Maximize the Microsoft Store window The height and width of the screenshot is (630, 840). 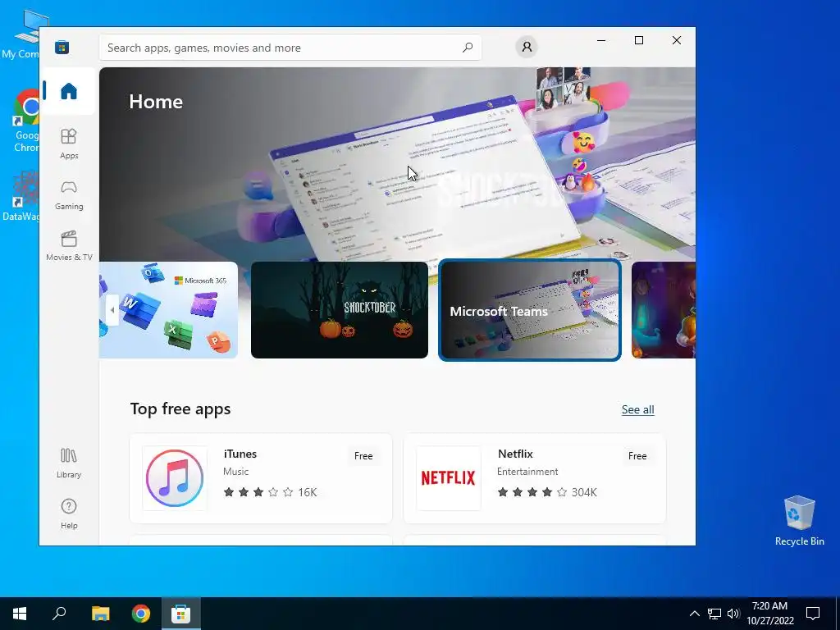tap(638, 40)
